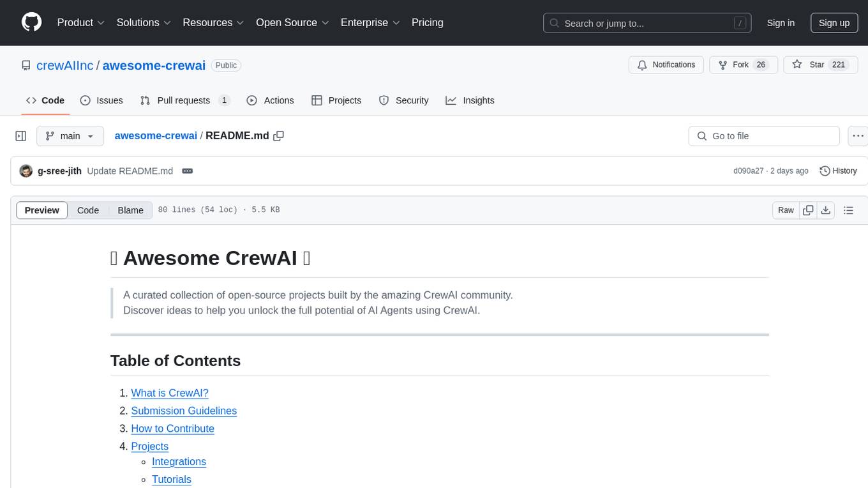Follow the Submission Guidelines link
The height and width of the screenshot is (488, 868).
pyautogui.click(x=184, y=411)
